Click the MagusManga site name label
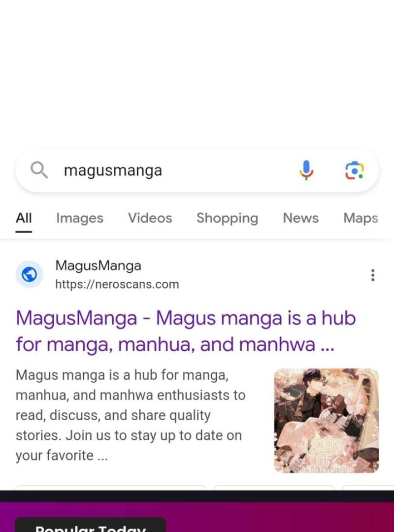 pos(98,266)
